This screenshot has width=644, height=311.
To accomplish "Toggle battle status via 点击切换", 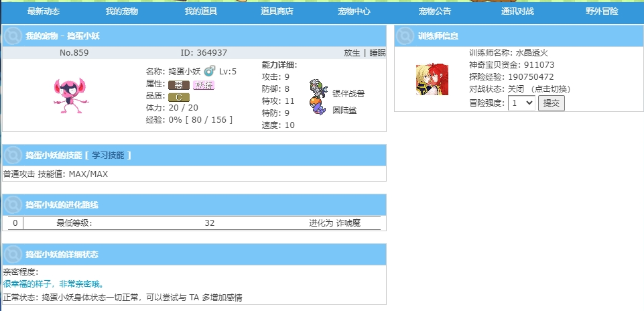I will point(552,89).
